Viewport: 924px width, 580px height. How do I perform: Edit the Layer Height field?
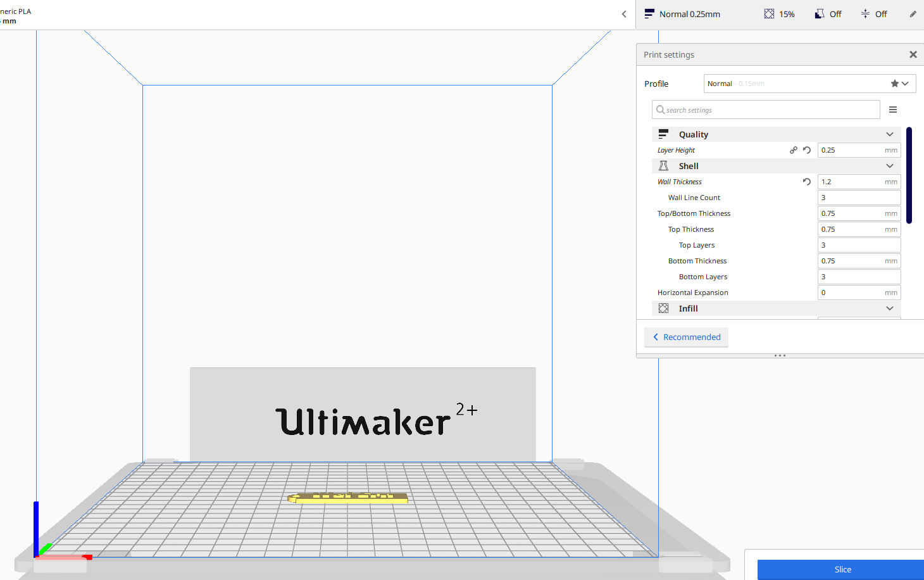(859, 150)
